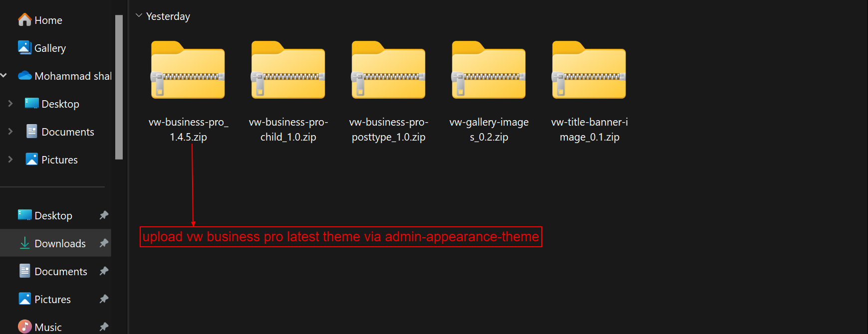Click the navigation pane scrollbar

click(x=119, y=87)
